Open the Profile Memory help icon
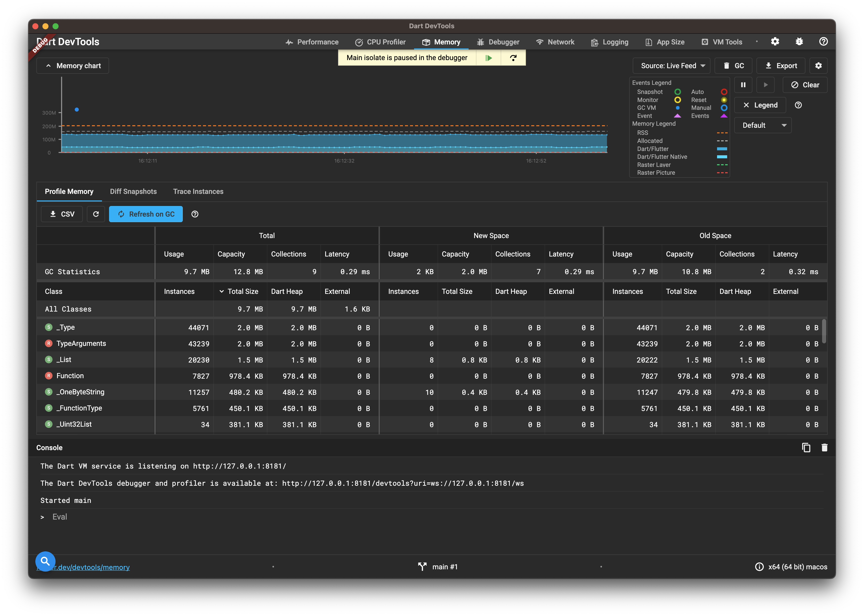 195,214
